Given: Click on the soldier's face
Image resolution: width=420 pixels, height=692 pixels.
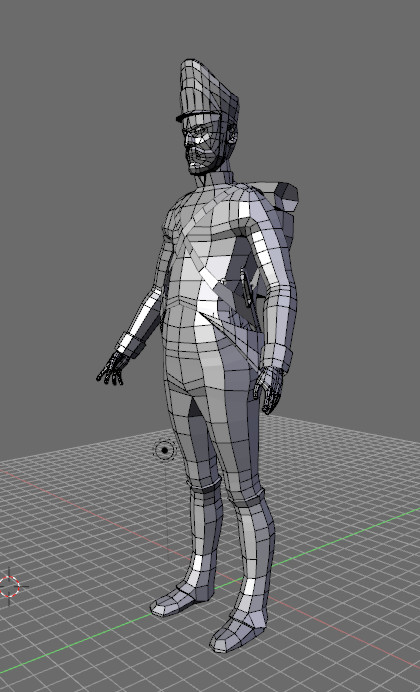Looking at the screenshot, I should 202,146.
